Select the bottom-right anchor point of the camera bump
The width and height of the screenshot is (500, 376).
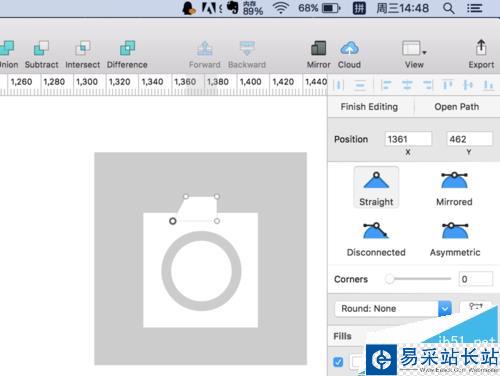(217, 221)
